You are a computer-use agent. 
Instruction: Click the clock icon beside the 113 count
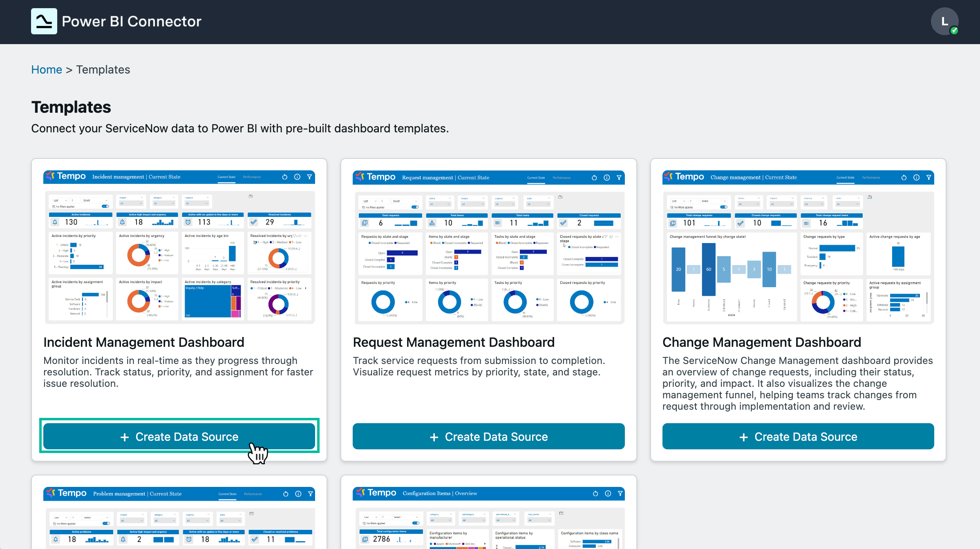point(188,222)
